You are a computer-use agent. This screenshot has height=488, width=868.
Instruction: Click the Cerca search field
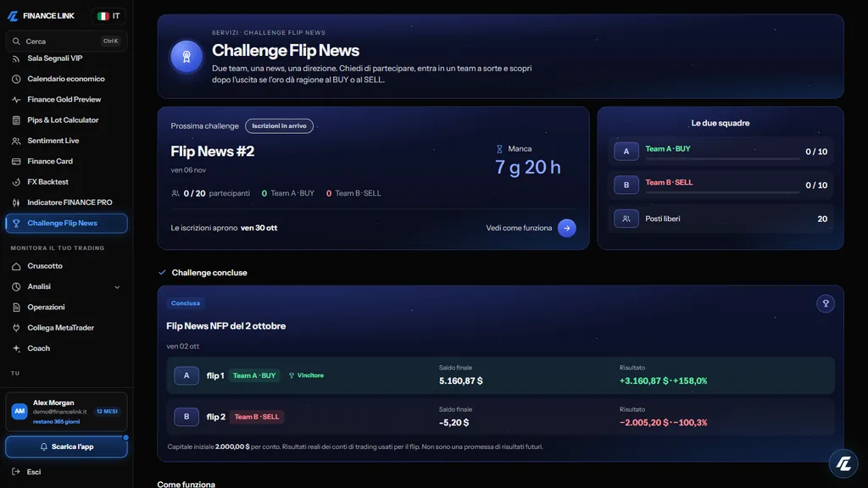(x=66, y=41)
